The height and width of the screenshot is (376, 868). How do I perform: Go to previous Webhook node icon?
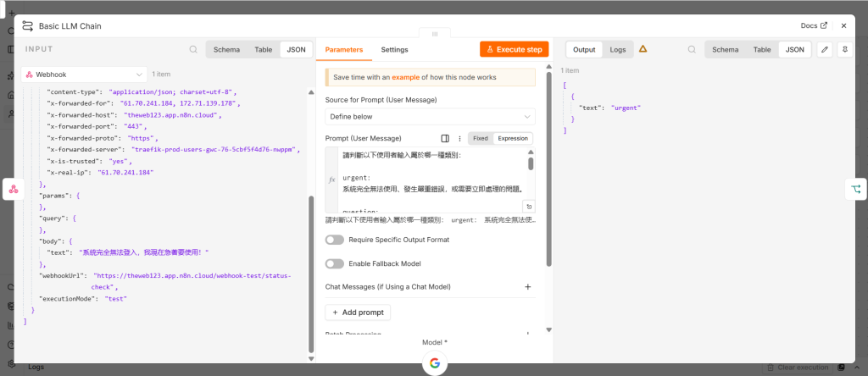point(14,189)
